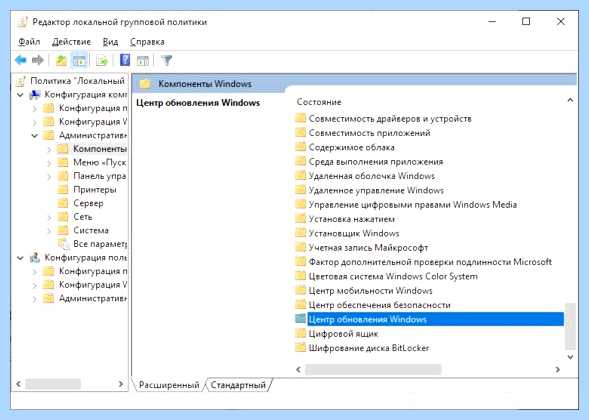
Task: Click the list scroll-right arrow
Action: 557,370
